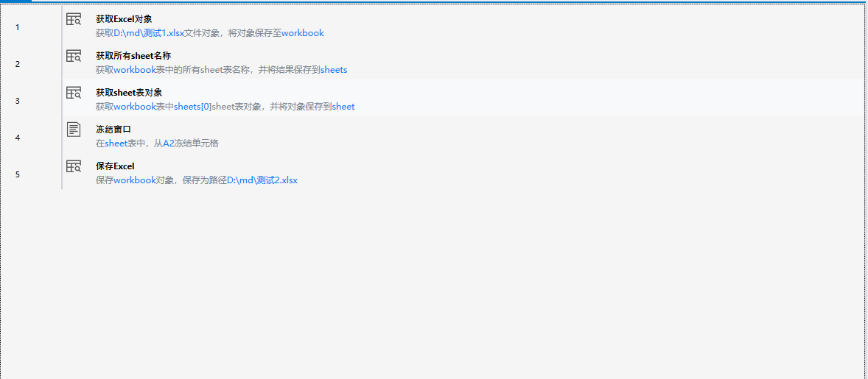Select the 保存Excel step title

pyautogui.click(x=115, y=166)
